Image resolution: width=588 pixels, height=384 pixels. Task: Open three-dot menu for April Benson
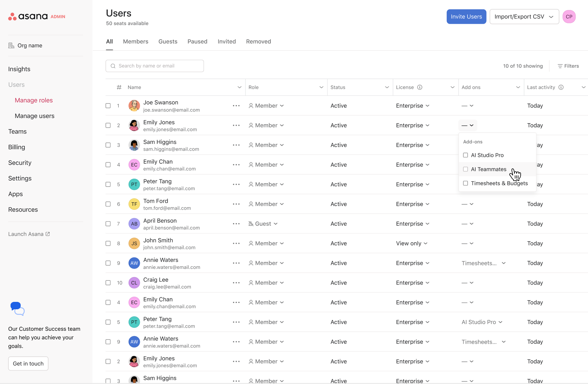236,224
